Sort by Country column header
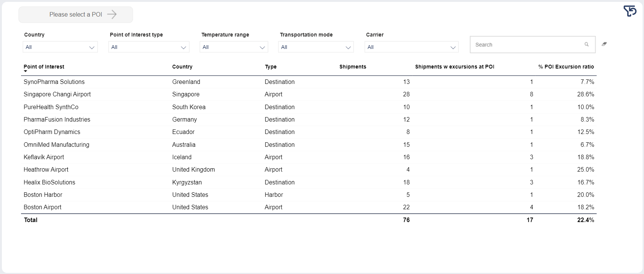 pos(182,67)
